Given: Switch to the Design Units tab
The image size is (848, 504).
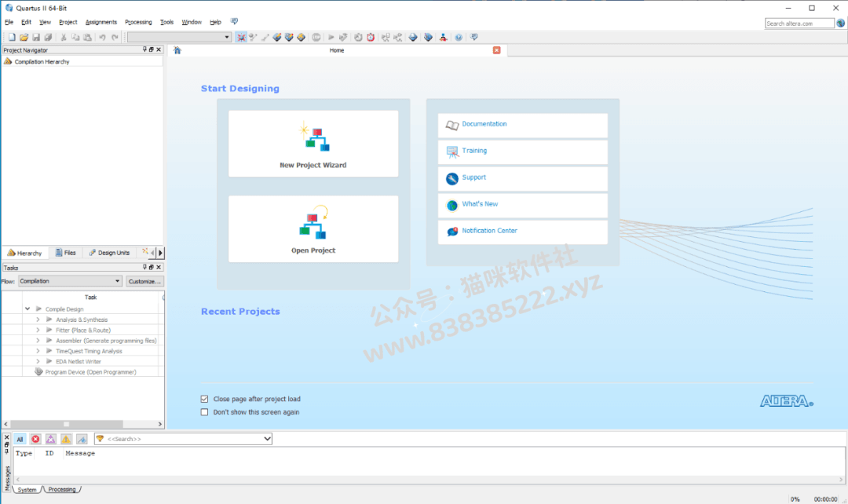Looking at the screenshot, I should coord(110,253).
